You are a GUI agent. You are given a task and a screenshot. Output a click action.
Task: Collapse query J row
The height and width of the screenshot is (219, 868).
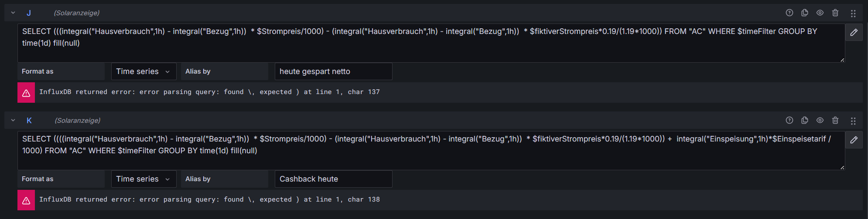click(13, 13)
